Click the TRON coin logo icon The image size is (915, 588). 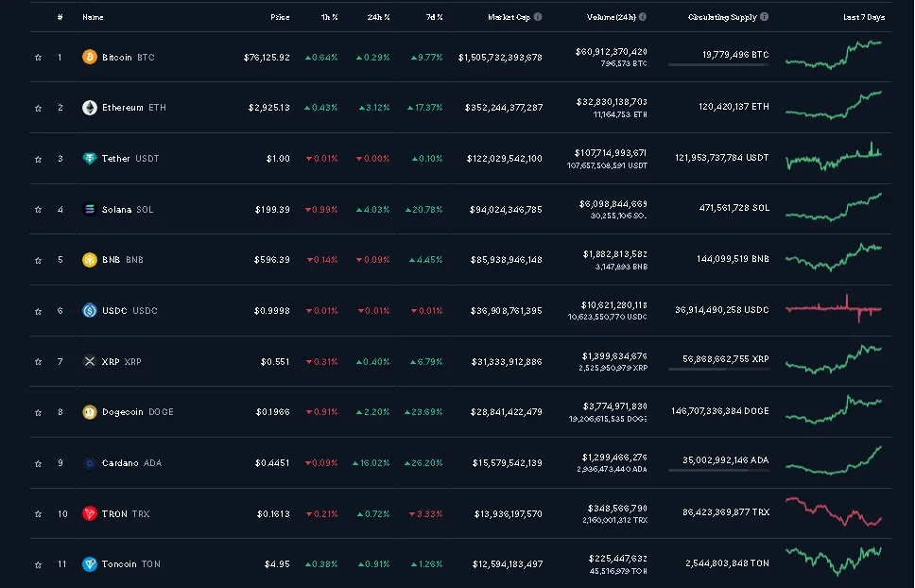(x=90, y=513)
